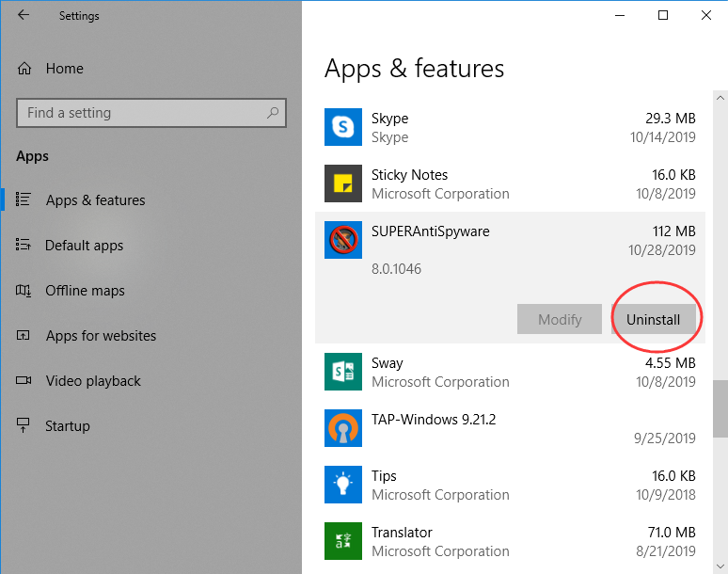Go back using the Settings back arrow
728x574 pixels.
(24, 15)
